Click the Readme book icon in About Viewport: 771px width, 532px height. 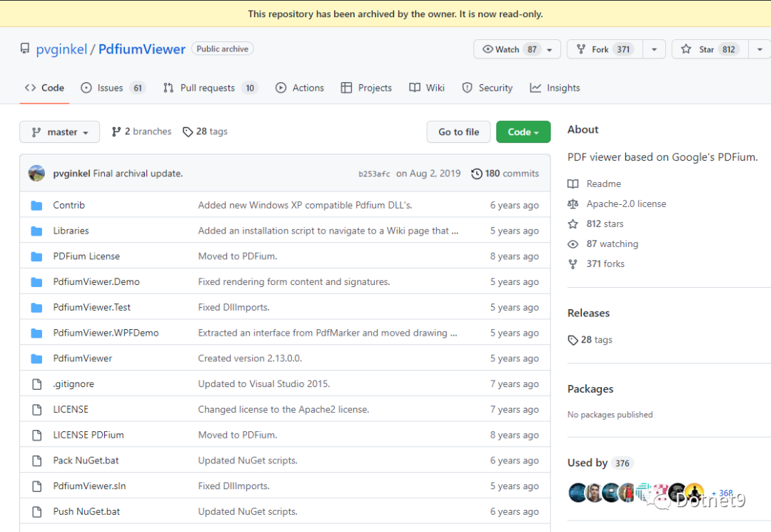[x=573, y=184]
